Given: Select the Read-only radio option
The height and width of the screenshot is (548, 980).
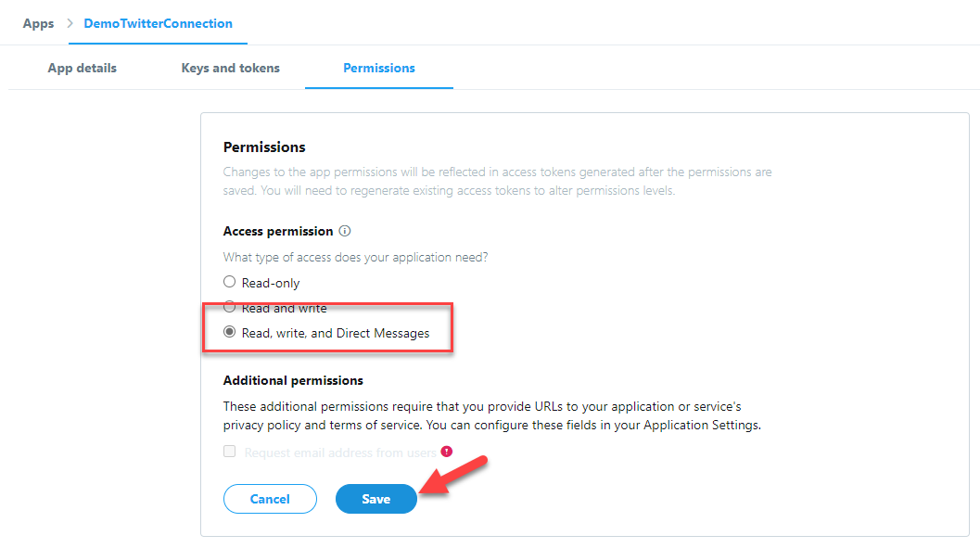Looking at the screenshot, I should click(x=230, y=282).
